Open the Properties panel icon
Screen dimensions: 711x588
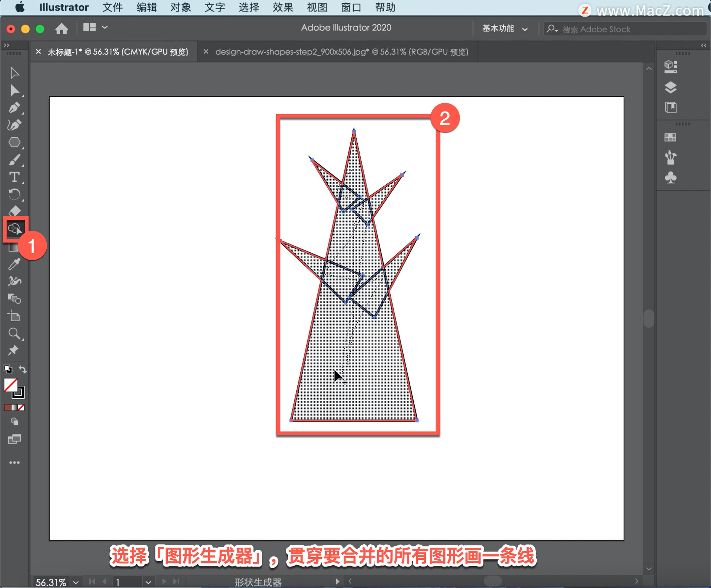point(671,67)
